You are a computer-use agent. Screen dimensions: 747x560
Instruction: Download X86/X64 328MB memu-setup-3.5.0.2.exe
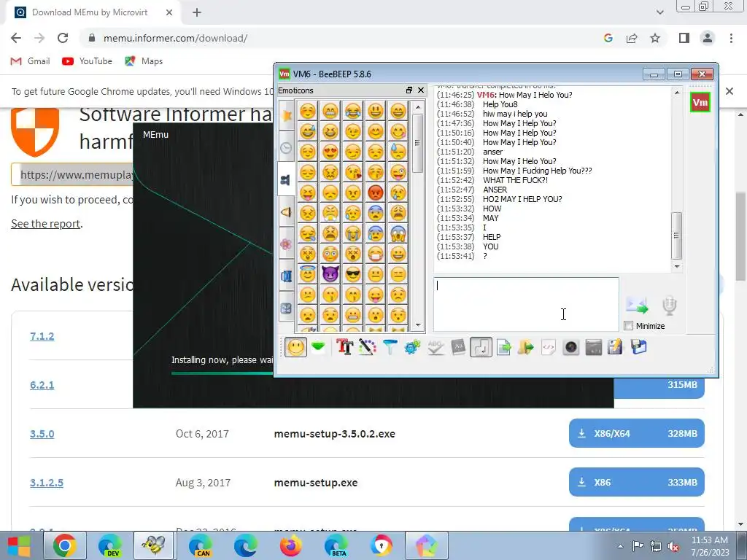click(x=636, y=433)
